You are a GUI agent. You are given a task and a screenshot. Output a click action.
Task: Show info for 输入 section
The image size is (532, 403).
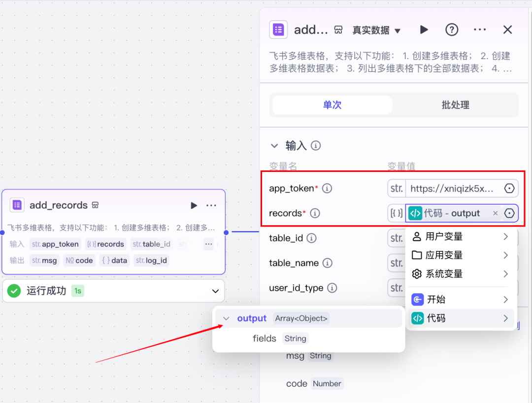click(x=316, y=146)
